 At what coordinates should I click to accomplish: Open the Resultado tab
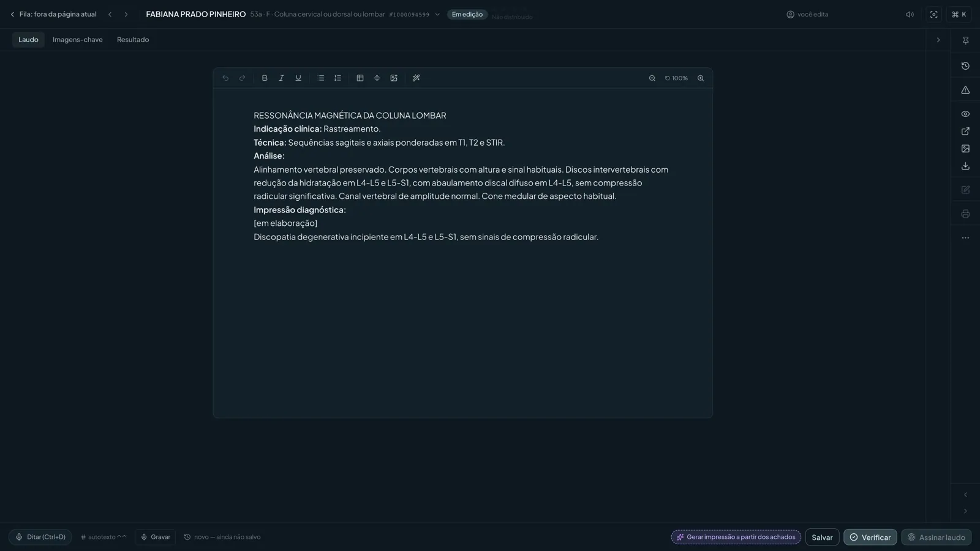(x=133, y=40)
